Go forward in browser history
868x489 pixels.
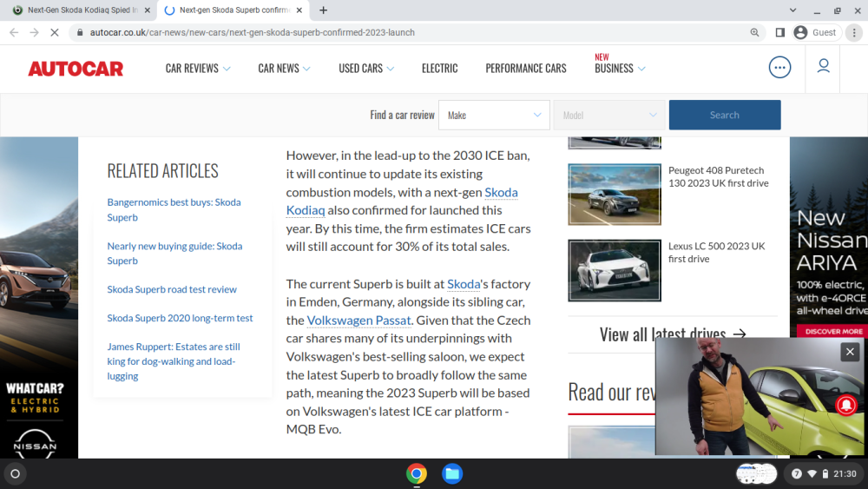point(35,33)
